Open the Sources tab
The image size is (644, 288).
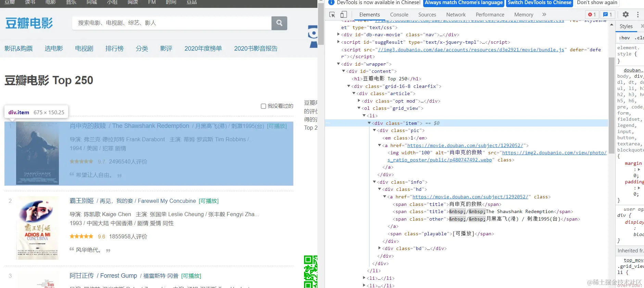(x=427, y=14)
